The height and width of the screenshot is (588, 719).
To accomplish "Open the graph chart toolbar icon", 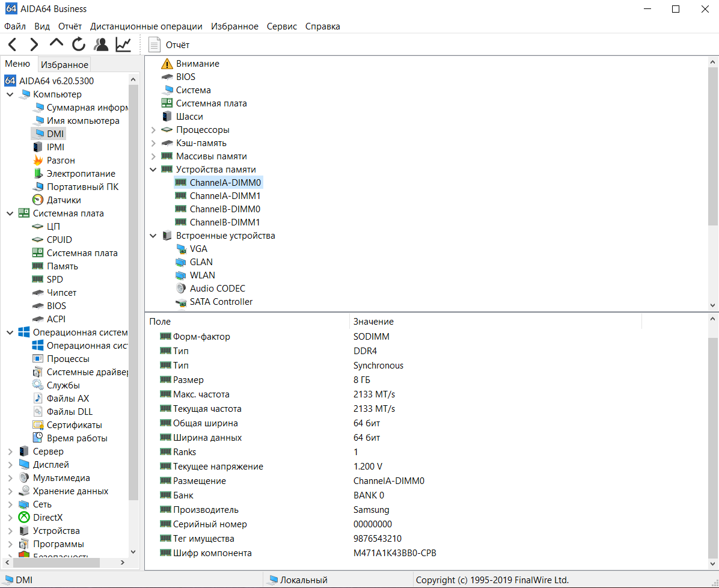I will 123,44.
